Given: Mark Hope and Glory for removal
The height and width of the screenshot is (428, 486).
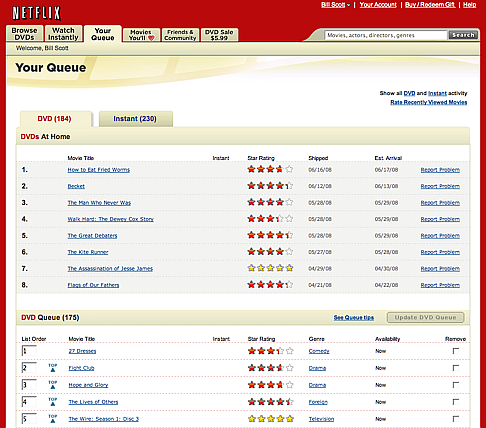Looking at the screenshot, I should tap(456, 385).
